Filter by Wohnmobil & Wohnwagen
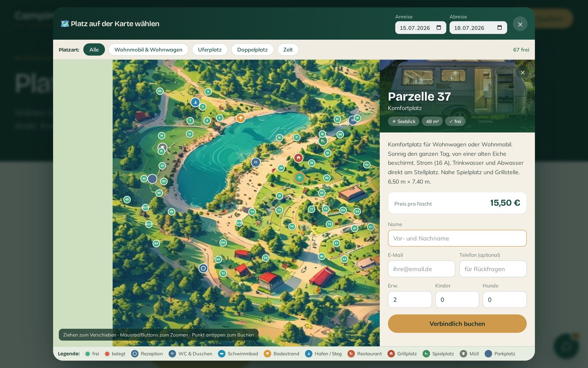The width and height of the screenshot is (588, 368). (x=148, y=50)
